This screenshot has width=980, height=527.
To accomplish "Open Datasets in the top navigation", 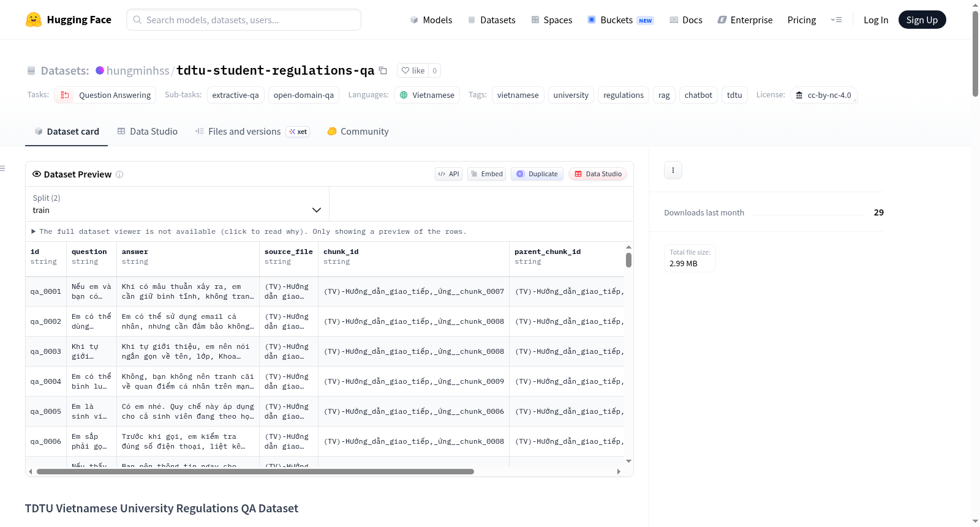I will click(x=491, y=20).
